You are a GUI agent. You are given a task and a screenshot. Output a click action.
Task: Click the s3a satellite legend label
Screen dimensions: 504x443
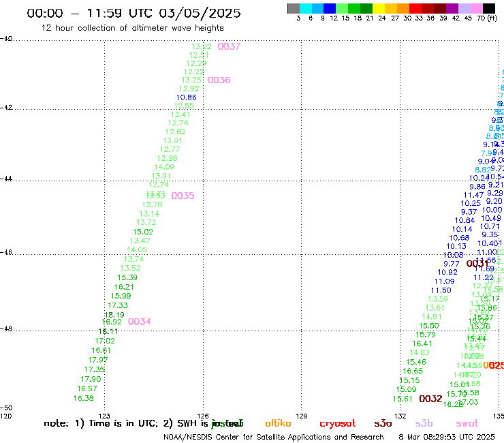[x=383, y=423]
